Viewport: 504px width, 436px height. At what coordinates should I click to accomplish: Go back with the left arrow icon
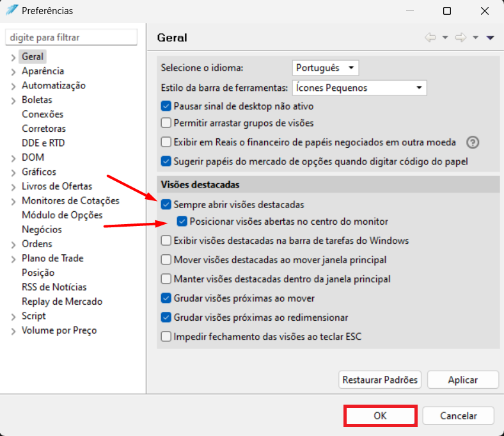click(x=430, y=38)
